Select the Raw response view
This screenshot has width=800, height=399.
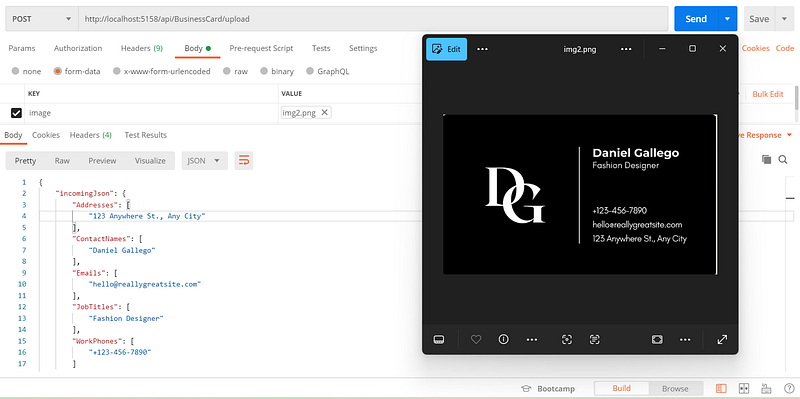62,161
